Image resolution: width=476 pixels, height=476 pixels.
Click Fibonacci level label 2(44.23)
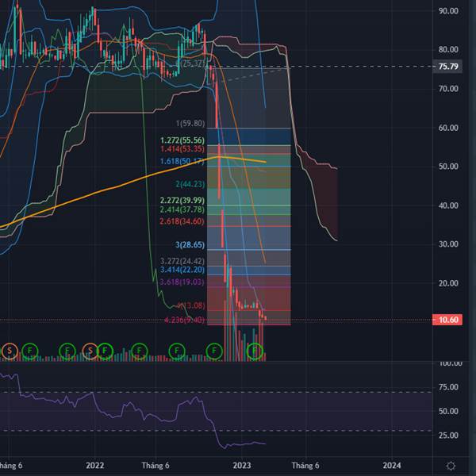pos(190,184)
